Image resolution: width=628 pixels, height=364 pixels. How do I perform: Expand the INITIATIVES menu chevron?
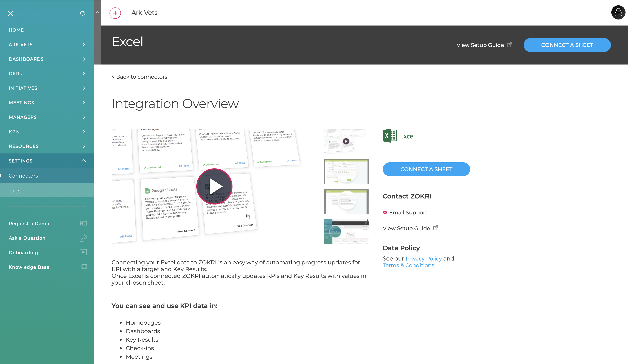pos(84,88)
